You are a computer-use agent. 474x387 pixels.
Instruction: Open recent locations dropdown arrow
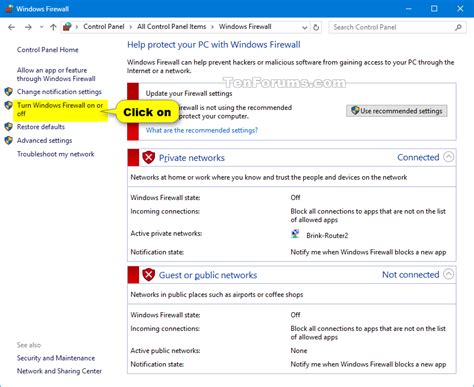[41, 27]
